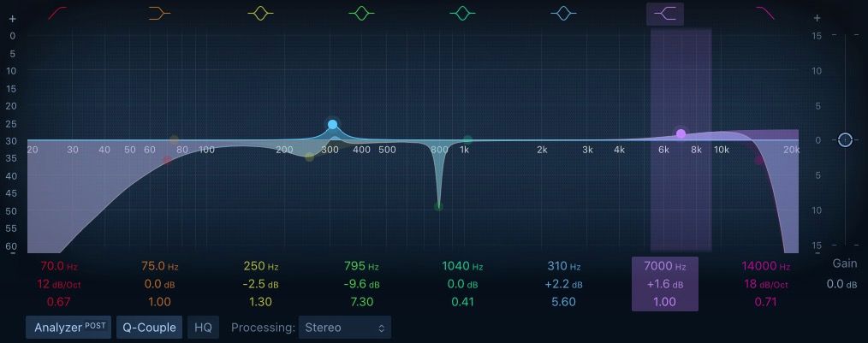Disable the Q-Couple option
Screen dimensions: 868x343
pos(150,327)
